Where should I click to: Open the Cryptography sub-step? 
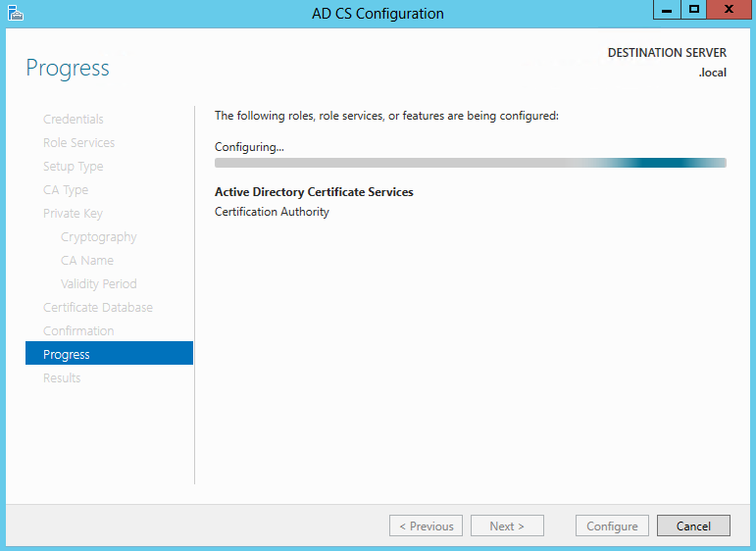[x=99, y=236]
